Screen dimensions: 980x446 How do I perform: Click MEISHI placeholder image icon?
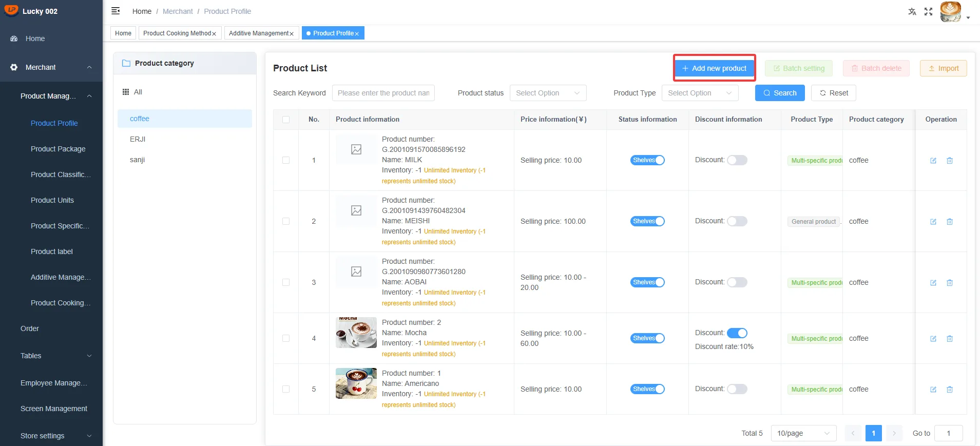pos(356,210)
